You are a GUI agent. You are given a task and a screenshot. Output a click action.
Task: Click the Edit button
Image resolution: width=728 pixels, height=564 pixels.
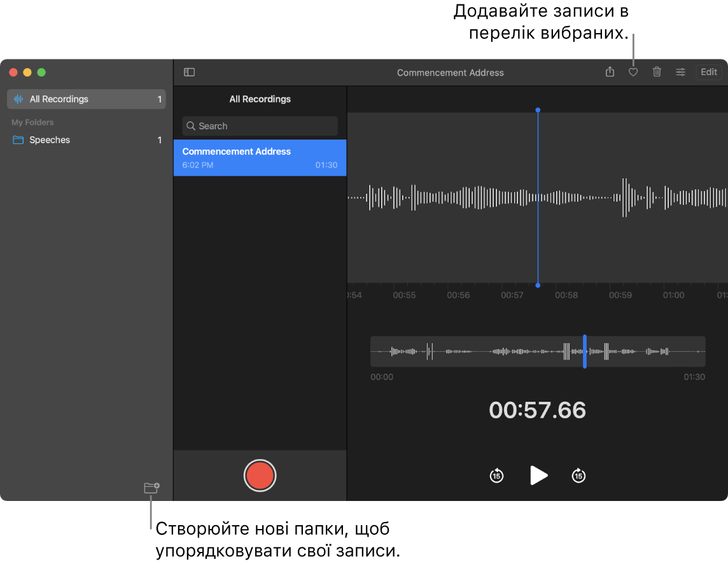coord(709,72)
